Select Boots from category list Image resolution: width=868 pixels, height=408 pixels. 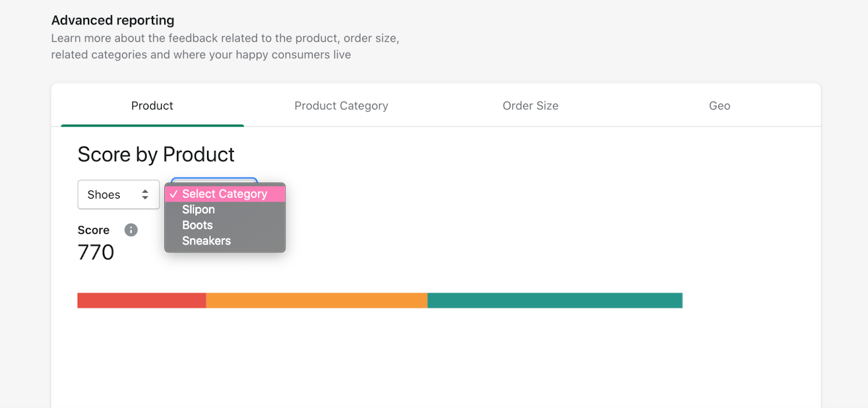[197, 225]
